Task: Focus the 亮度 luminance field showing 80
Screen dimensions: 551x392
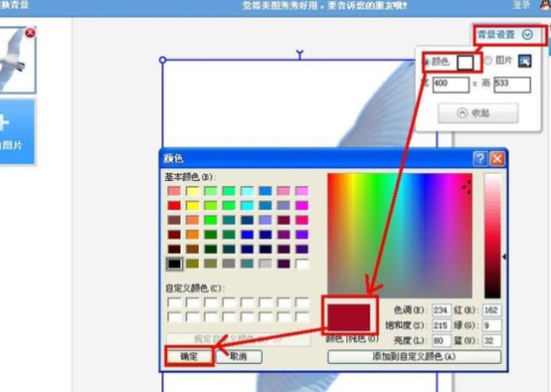Action: pyautogui.click(x=441, y=340)
